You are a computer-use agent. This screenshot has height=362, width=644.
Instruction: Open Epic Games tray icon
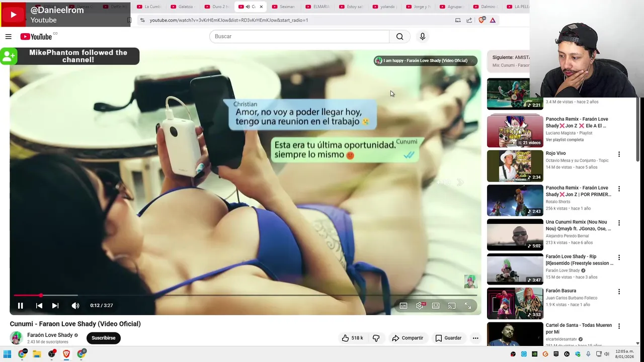pyautogui.click(x=556, y=354)
